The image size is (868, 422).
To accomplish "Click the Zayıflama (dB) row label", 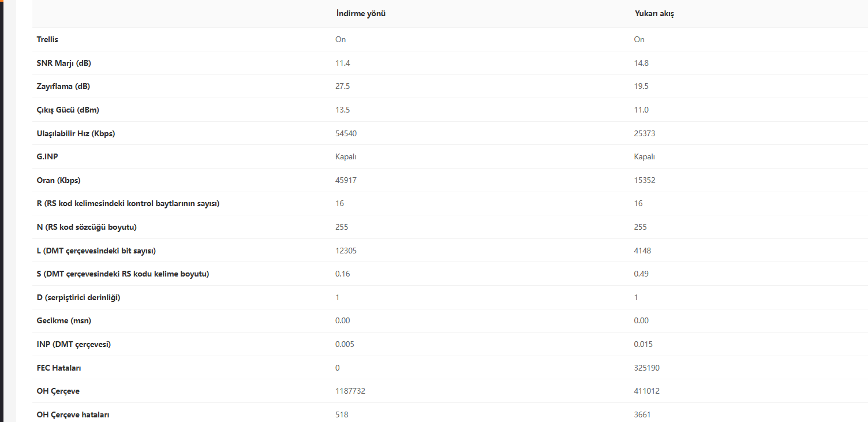I will pos(63,87).
